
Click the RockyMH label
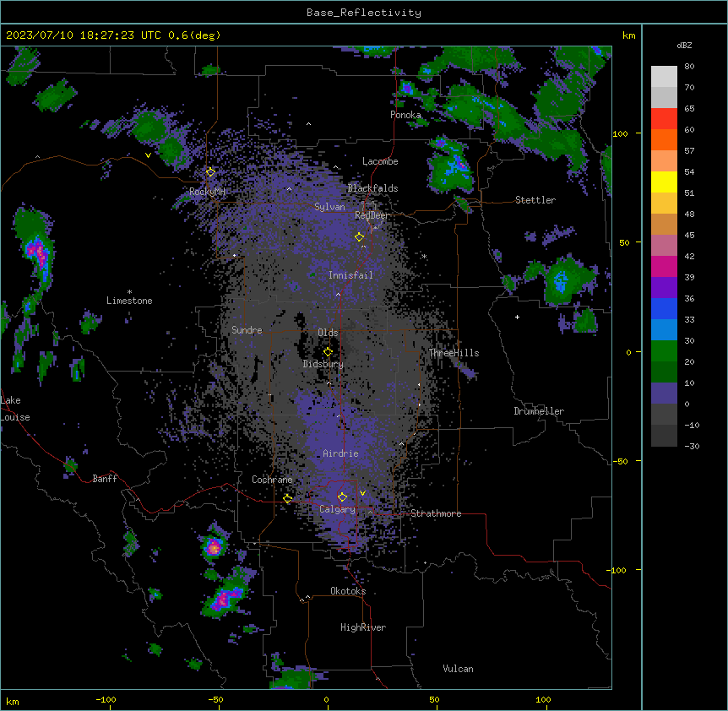coord(207,192)
